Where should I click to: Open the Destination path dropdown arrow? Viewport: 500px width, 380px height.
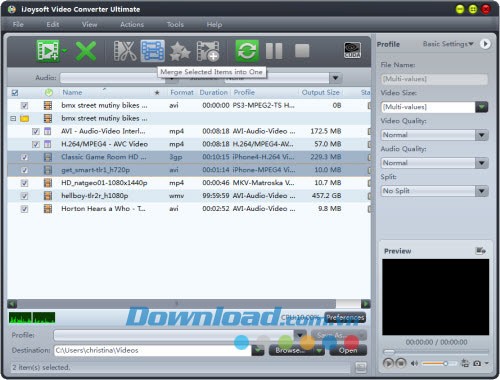click(258, 351)
